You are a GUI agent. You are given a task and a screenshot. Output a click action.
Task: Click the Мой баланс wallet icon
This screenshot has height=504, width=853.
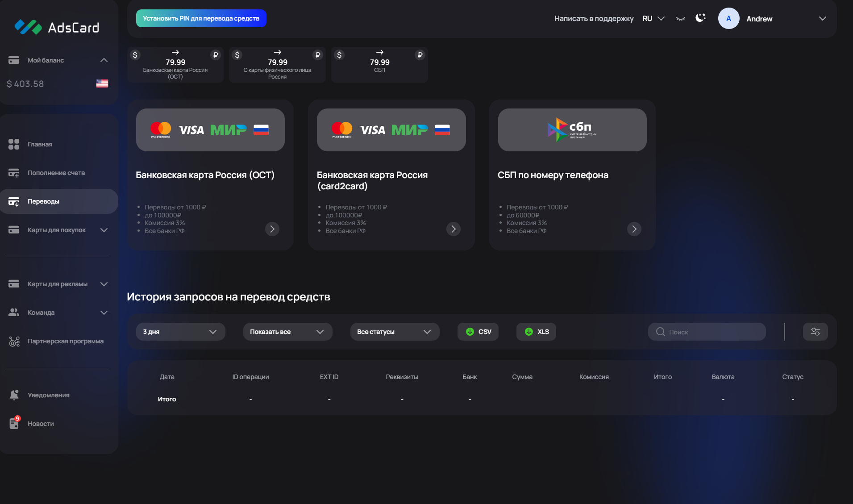14,60
